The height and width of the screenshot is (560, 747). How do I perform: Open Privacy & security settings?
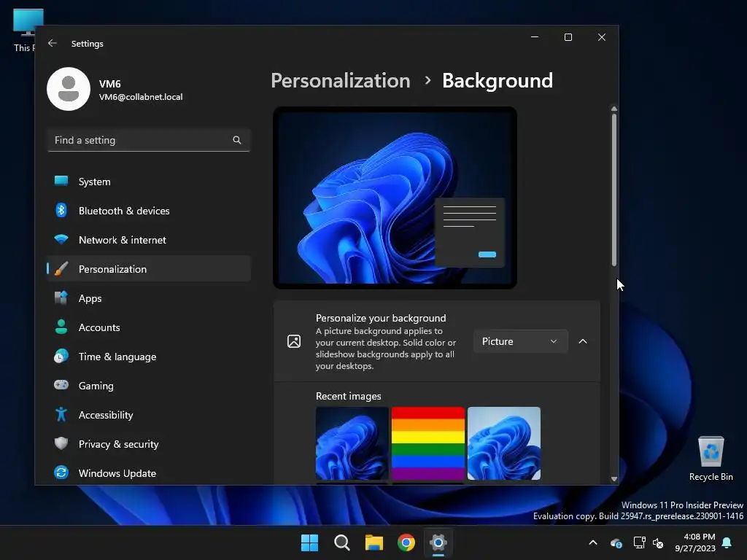[149, 444]
